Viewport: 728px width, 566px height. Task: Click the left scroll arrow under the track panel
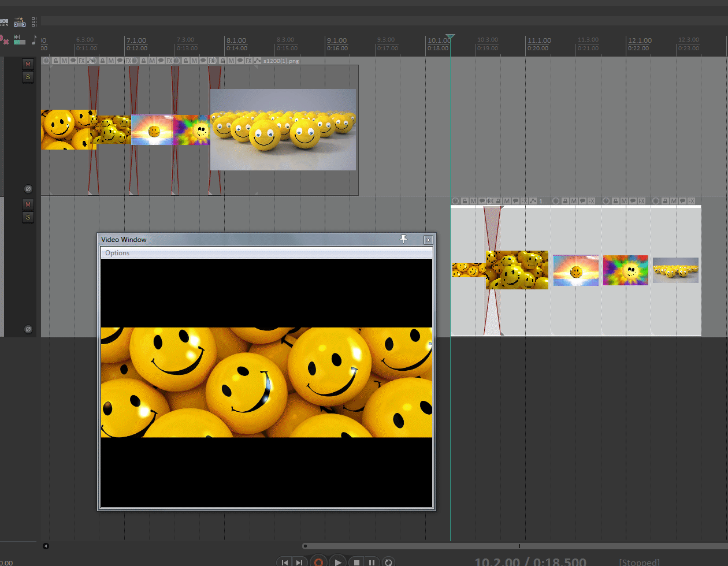46,546
